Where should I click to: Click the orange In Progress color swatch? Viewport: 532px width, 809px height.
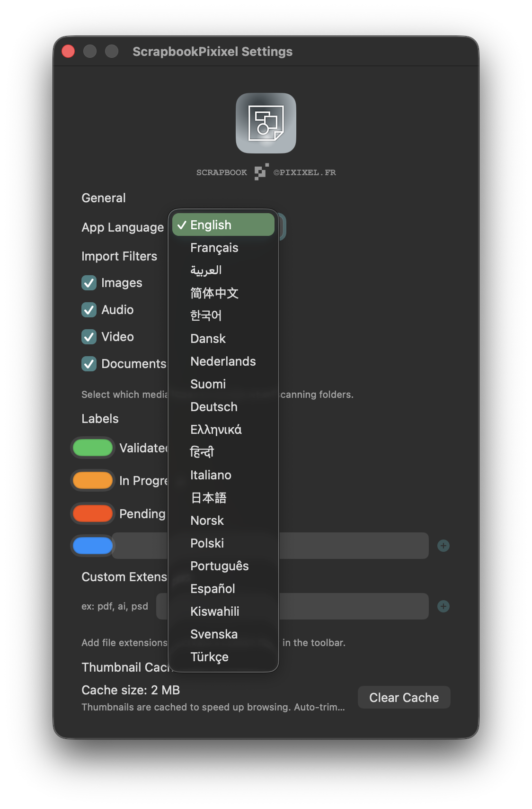coord(93,481)
